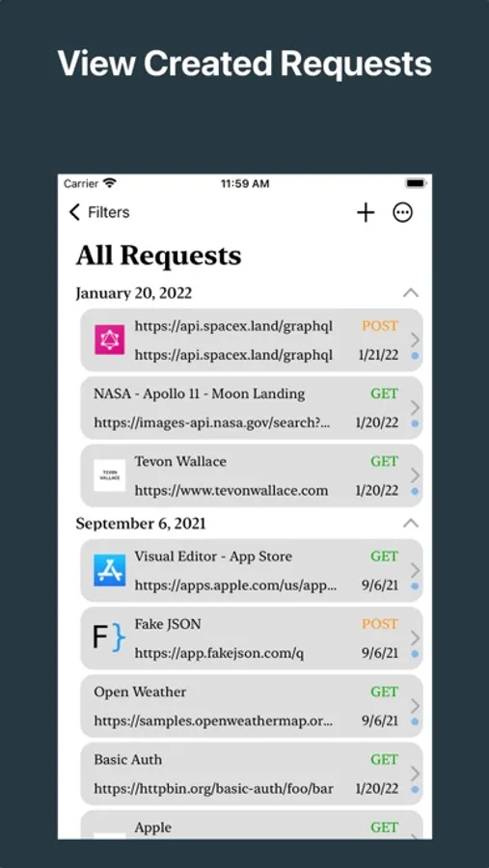The height and width of the screenshot is (868, 489).
Task: Tap the plus icon to add request
Action: tap(366, 212)
